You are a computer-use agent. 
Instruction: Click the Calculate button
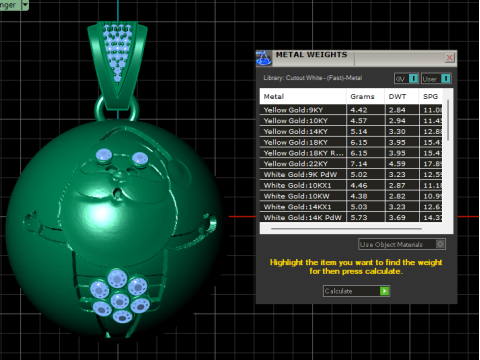click(x=356, y=291)
